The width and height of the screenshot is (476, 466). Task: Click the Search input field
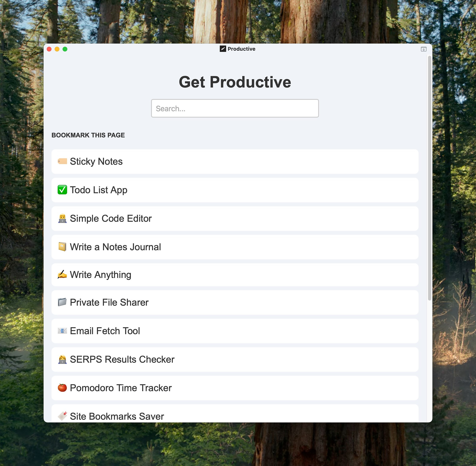click(x=235, y=108)
